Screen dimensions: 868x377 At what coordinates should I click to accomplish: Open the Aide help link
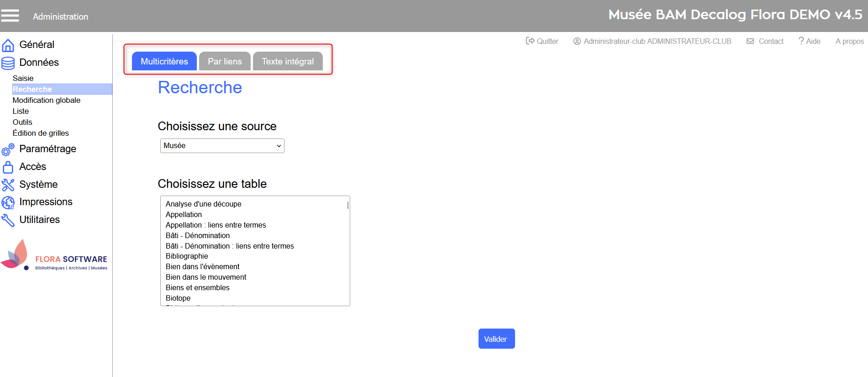[x=809, y=41]
